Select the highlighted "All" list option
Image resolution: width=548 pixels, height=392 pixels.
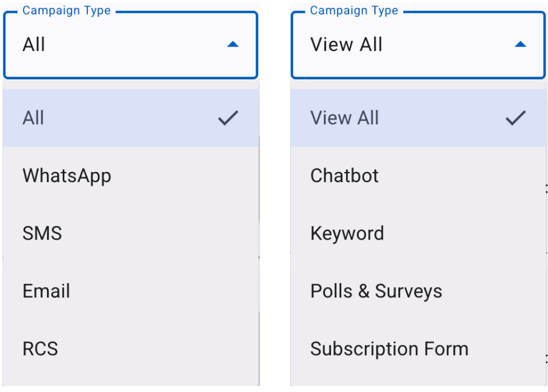[x=131, y=118]
